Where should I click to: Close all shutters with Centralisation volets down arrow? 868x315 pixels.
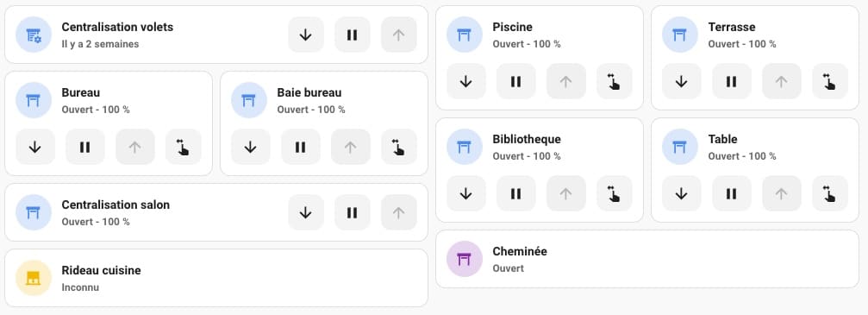point(306,35)
